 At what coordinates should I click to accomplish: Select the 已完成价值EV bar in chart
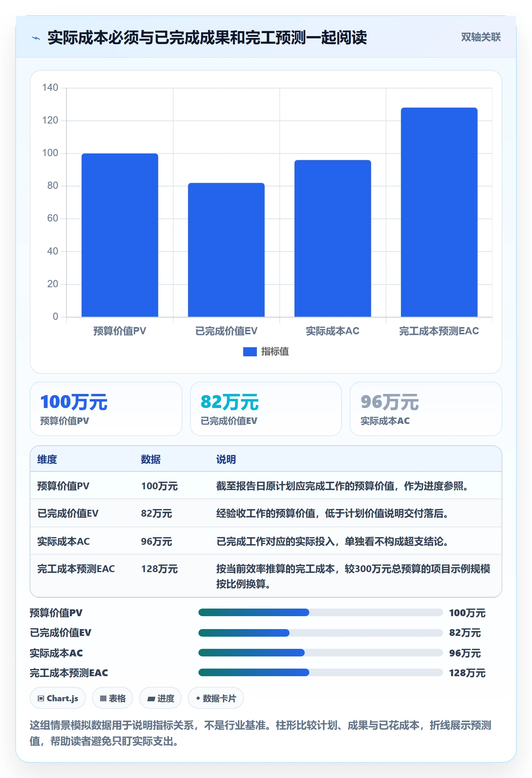pos(226,250)
